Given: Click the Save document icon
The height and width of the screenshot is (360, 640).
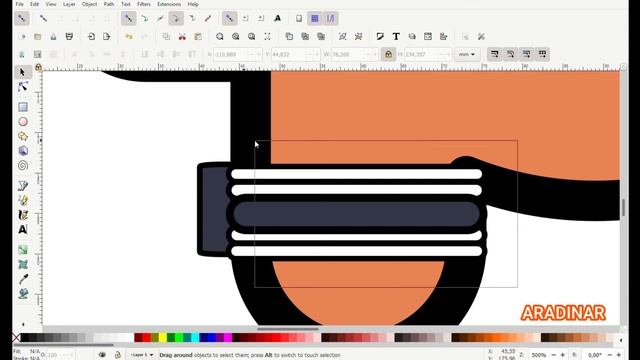Looking at the screenshot, I should (x=53, y=37).
